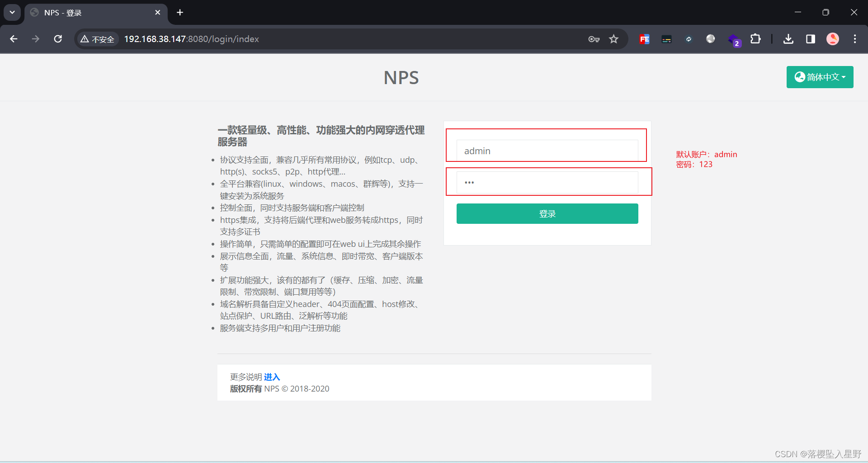The height and width of the screenshot is (463, 868).
Task: Click the green 登录 button
Action: click(547, 213)
